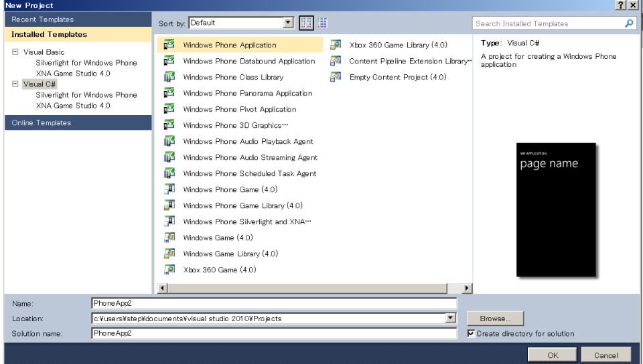The width and height of the screenshot is (643, 364).
Task: Open the Location path dropdown
Action: [x=450, y=318]
